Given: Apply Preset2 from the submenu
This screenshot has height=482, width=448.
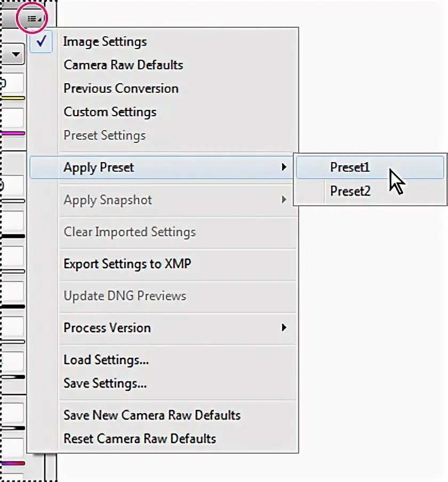Looking at the screenshot, I should point(350,191).
